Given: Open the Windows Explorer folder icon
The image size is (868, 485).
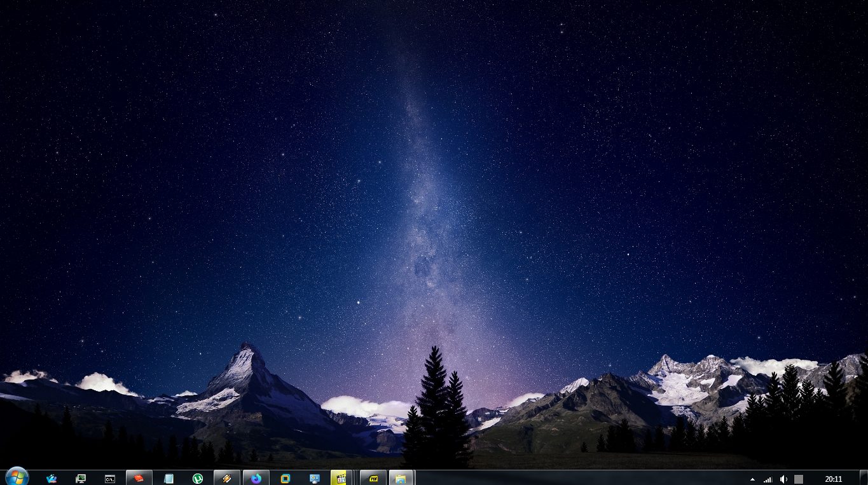Looking at the screenshot, I should [401, 479].
